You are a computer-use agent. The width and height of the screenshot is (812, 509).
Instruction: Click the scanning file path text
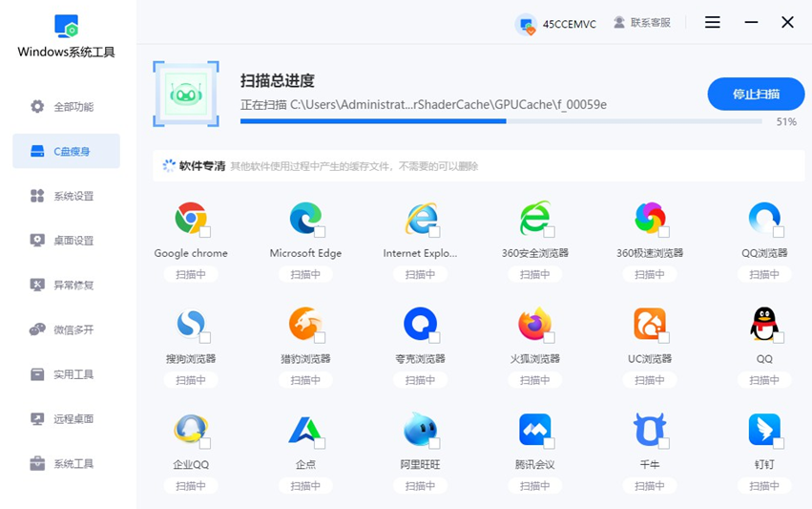(424, 105)
